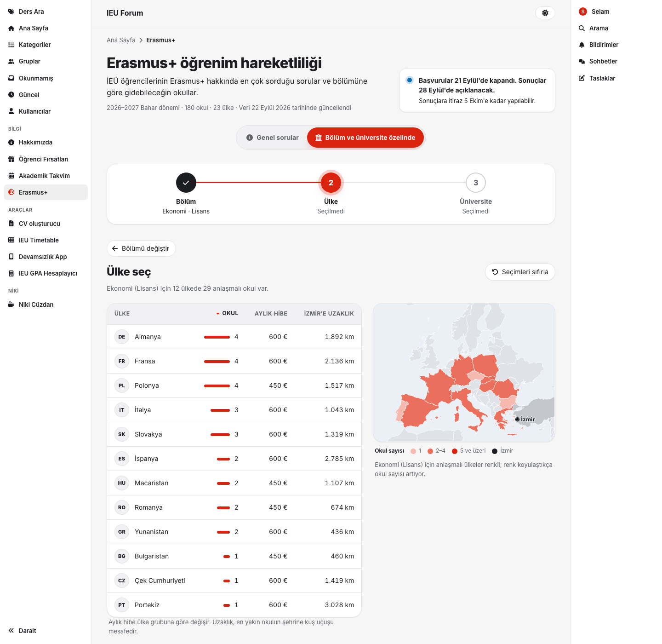
Task: Launch the CV oluşturucu tool
Action: tap(46, 224)
